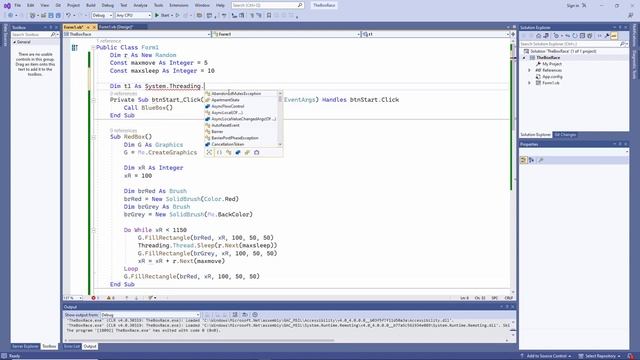Image resolution: width=640 pixels, height=360 pixels.
Task: Select App.config in Solution Explorer
Action: [x=552, y=77]
